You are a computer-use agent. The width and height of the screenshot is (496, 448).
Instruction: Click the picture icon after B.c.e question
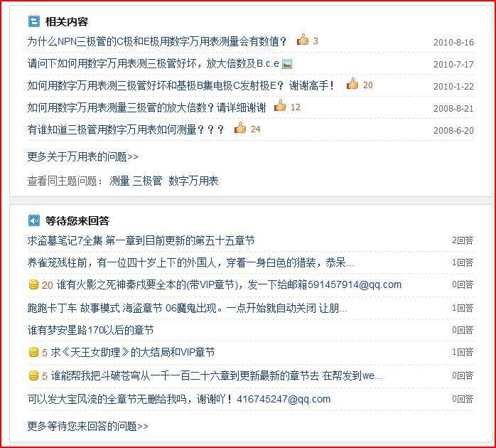pyautogui.click(x=287, y=64)
